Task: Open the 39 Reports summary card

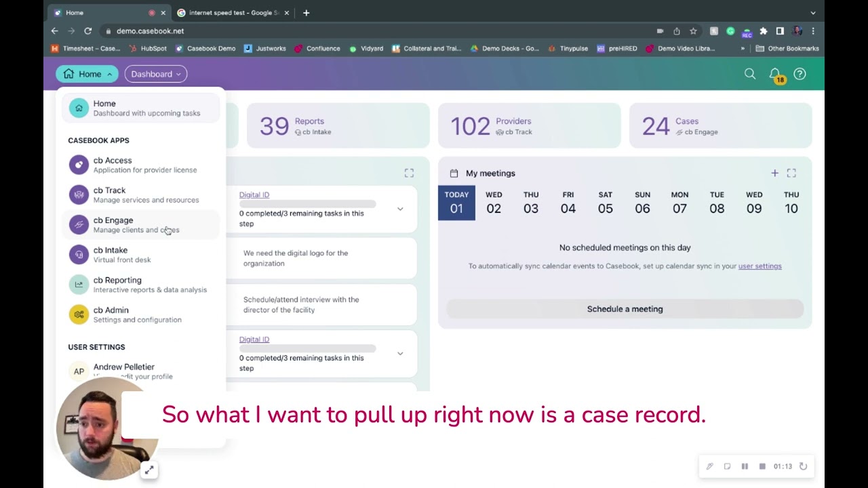Action: [x=338, y=125]
